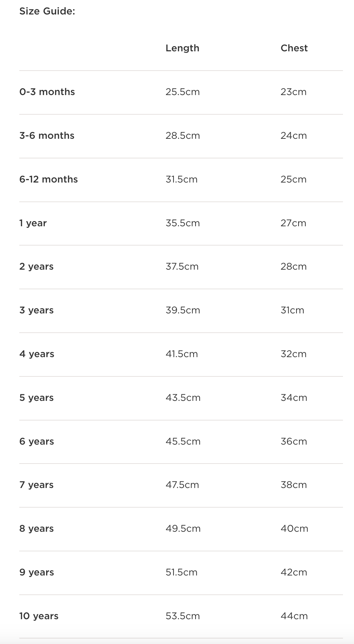Click the 32cm chest measurement

pyautogui.click(x=293, y=354)
